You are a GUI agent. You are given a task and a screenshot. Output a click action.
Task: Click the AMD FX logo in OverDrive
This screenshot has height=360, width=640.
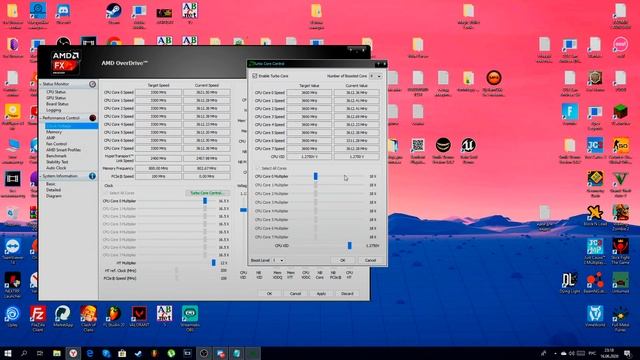pyautogui.click(x=65, y=62)
